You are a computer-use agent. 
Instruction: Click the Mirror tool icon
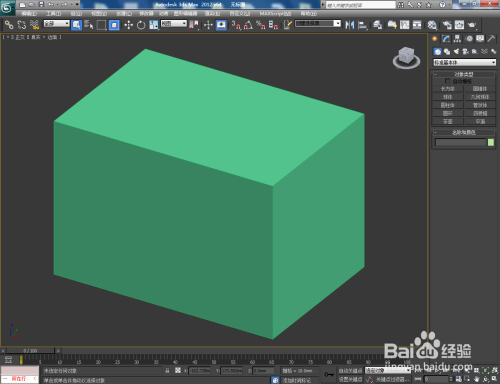click(349, 25)
